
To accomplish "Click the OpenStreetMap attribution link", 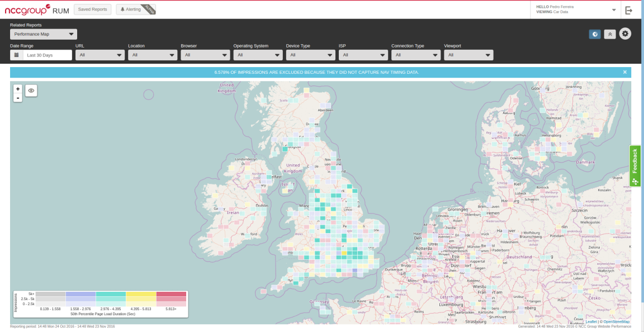I will [x=616, y=322].
